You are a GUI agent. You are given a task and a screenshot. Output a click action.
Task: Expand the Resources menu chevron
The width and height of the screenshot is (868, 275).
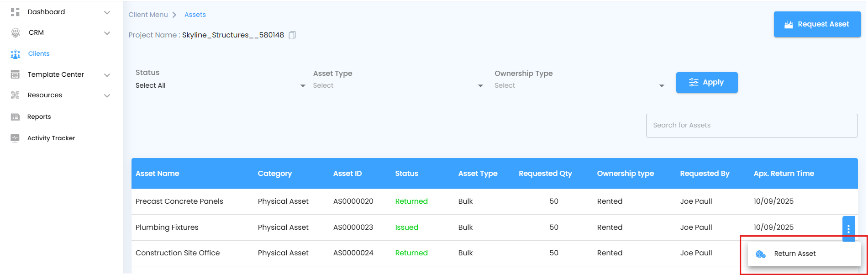pyautogui.click(x=107, y=95)
